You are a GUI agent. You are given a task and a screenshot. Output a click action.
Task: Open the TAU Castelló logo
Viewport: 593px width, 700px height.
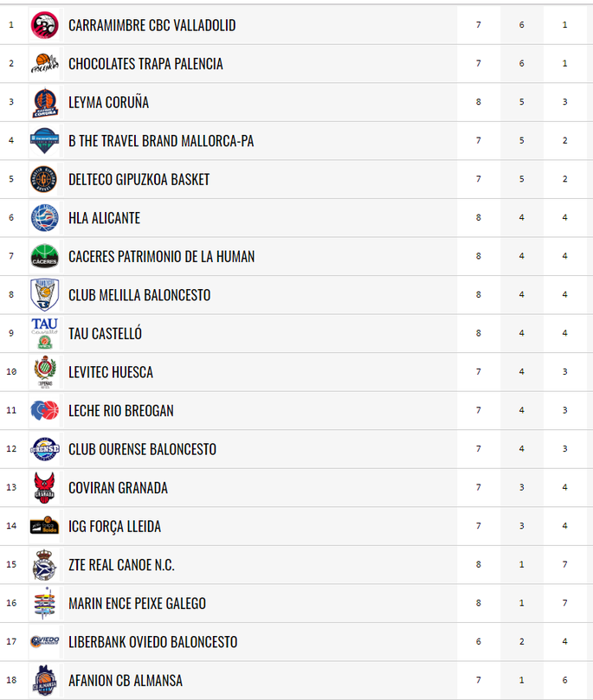[45, 333]
